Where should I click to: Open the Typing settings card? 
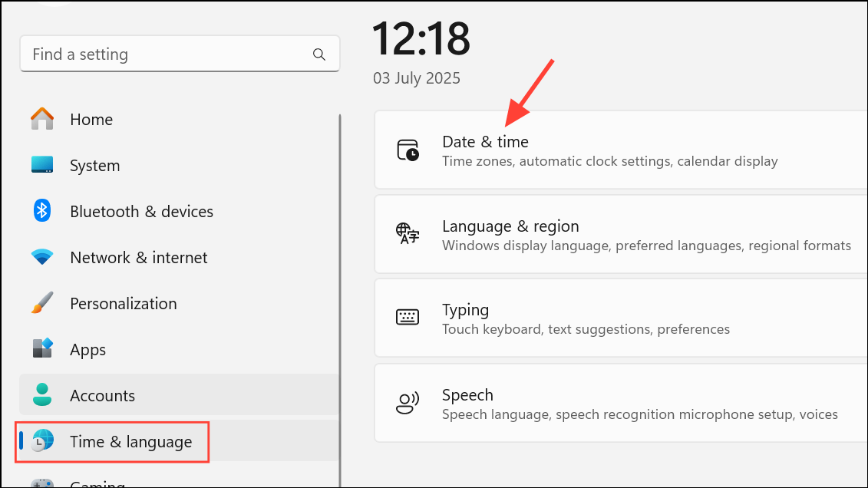click(621, 318)
